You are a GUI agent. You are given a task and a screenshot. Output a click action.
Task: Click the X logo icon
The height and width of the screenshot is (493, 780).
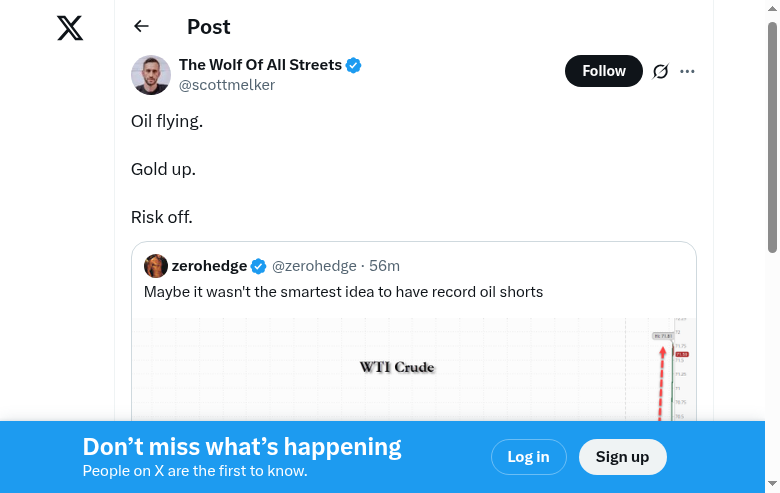pyautogui.click(x=70, y=28)
